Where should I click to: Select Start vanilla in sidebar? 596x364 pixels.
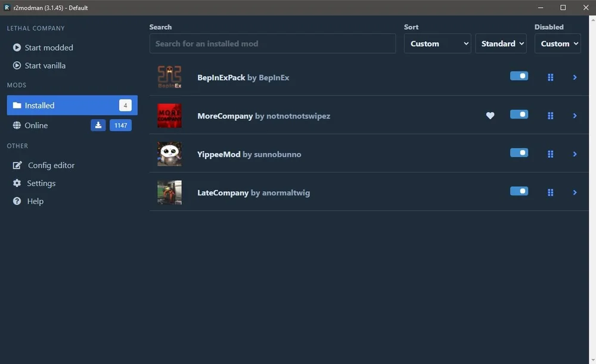point(72,66)
